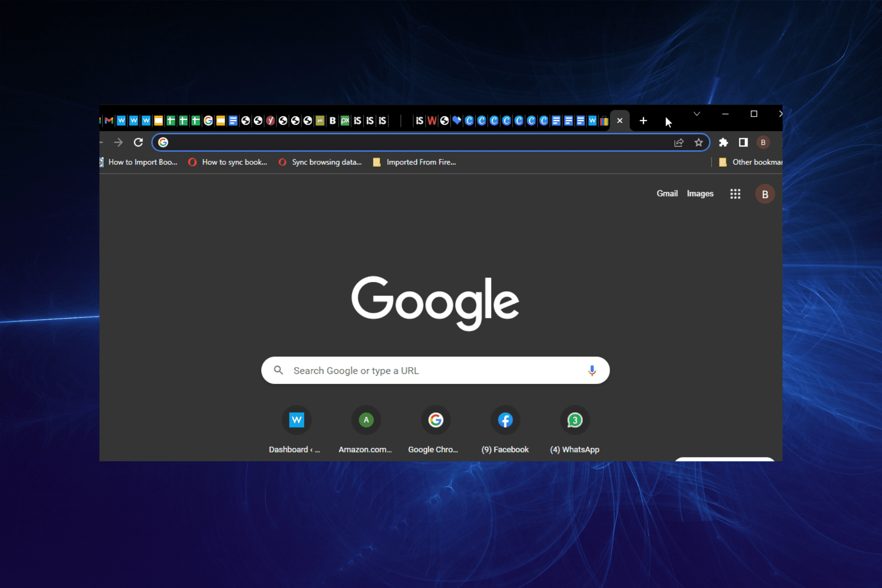Open the Extensions puzzle icon
The image size is (882, 588).
[x=724, y=142]
